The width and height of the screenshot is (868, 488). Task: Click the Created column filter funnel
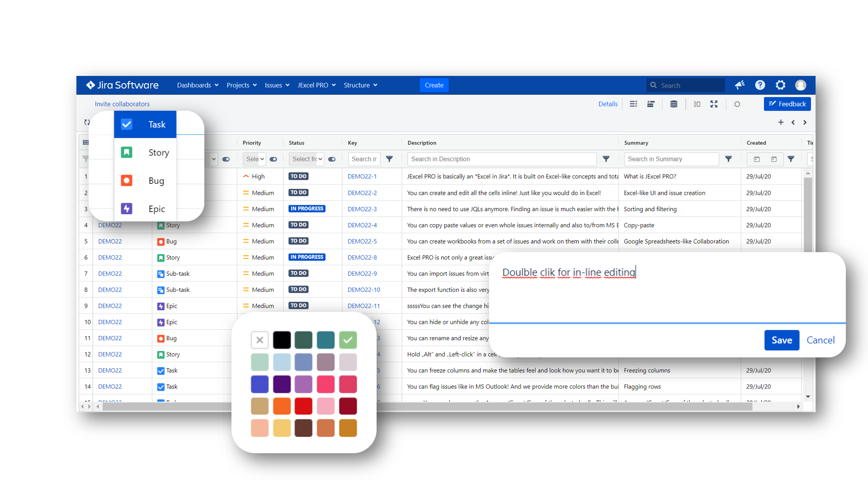tap(791, 159)
